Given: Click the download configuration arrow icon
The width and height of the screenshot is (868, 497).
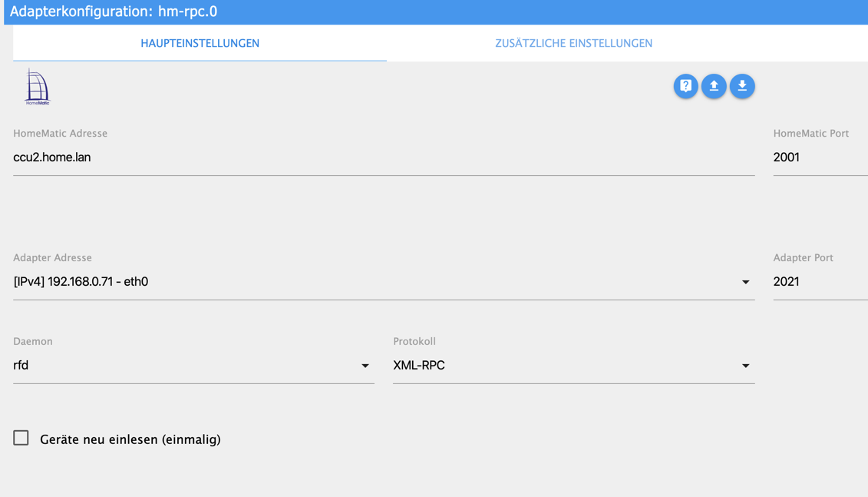Looking at the screenshot, I should click(x=742, y=86).
